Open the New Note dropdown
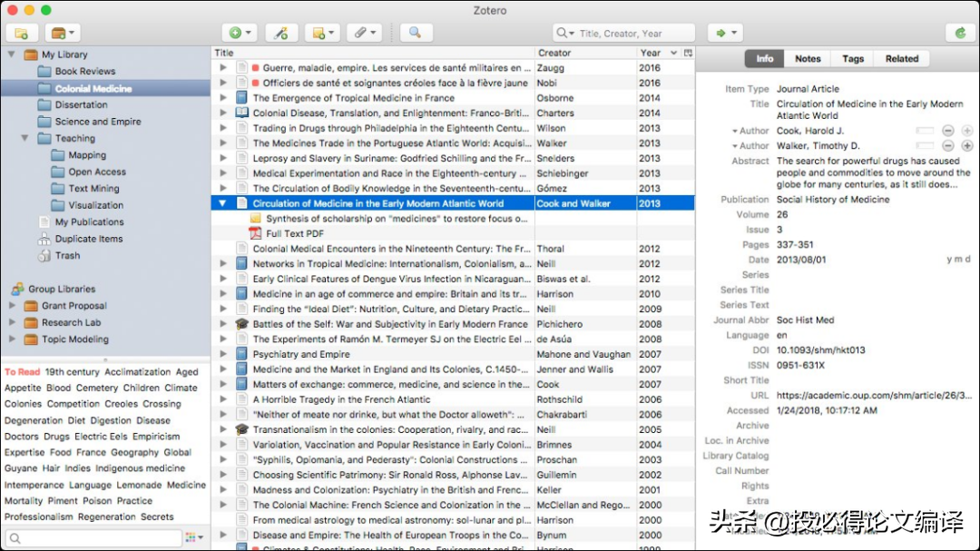980x551 pixels. 322,33
